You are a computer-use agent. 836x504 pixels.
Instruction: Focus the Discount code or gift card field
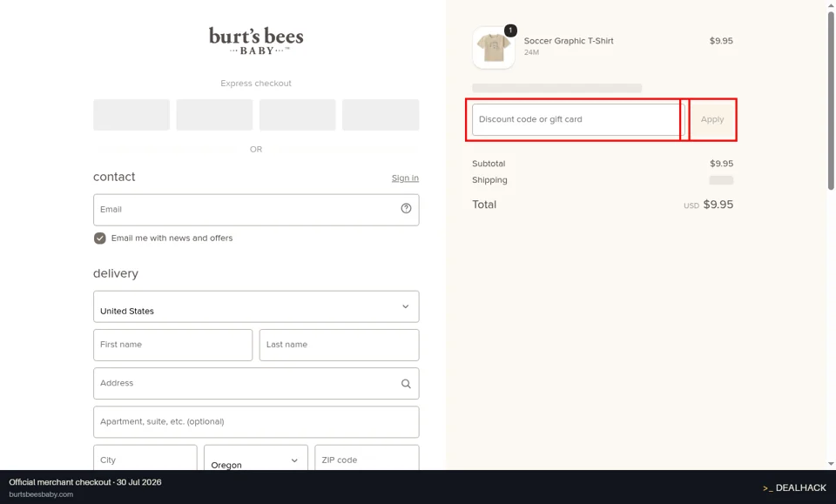pos(578,119)
